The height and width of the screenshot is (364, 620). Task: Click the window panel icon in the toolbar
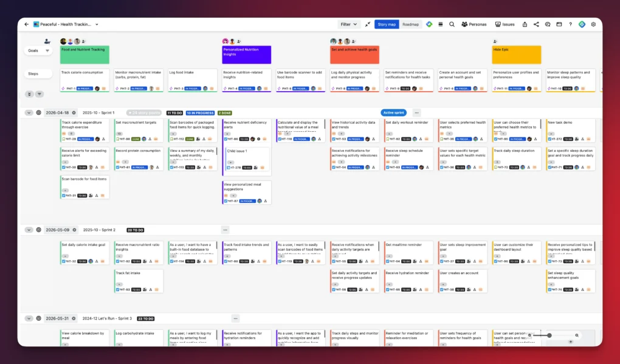[559, 24]
